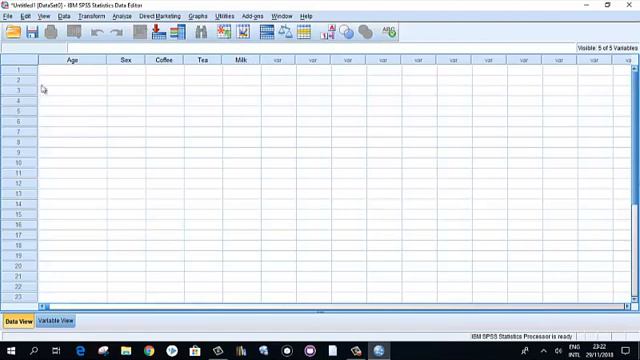Click the horizontal scrollbar left arrow
640x360 pixels.
pyautogui.click(x=42, y=306)
